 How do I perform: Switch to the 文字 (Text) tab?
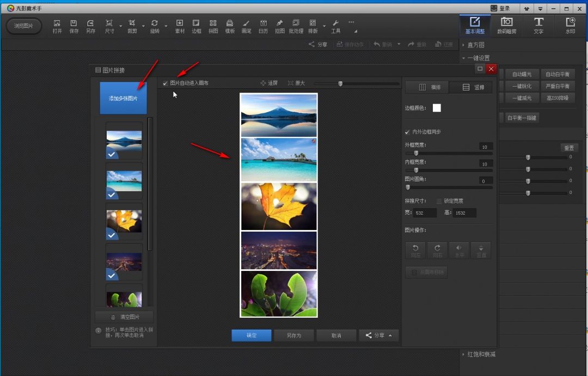coord(538,25)
